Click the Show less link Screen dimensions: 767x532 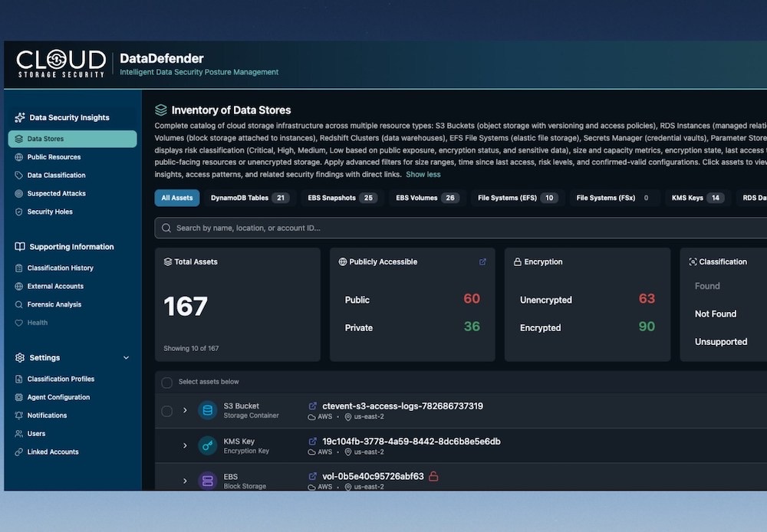423,174
